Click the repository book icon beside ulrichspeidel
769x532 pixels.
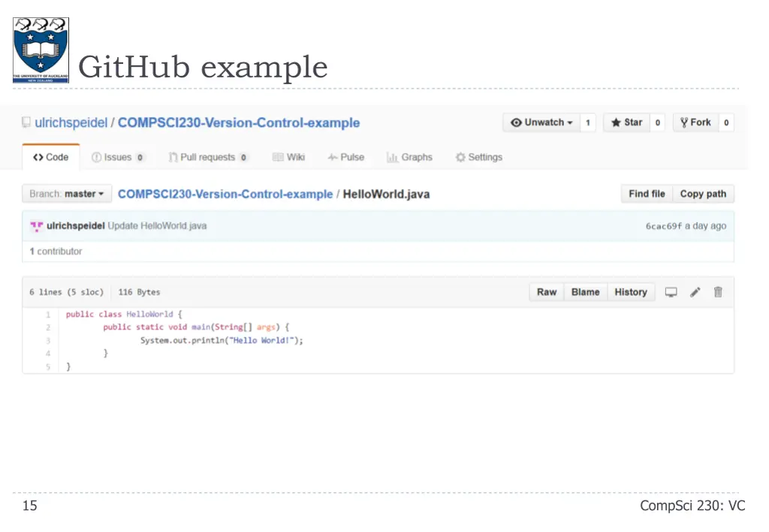click(x=26, y=122)
